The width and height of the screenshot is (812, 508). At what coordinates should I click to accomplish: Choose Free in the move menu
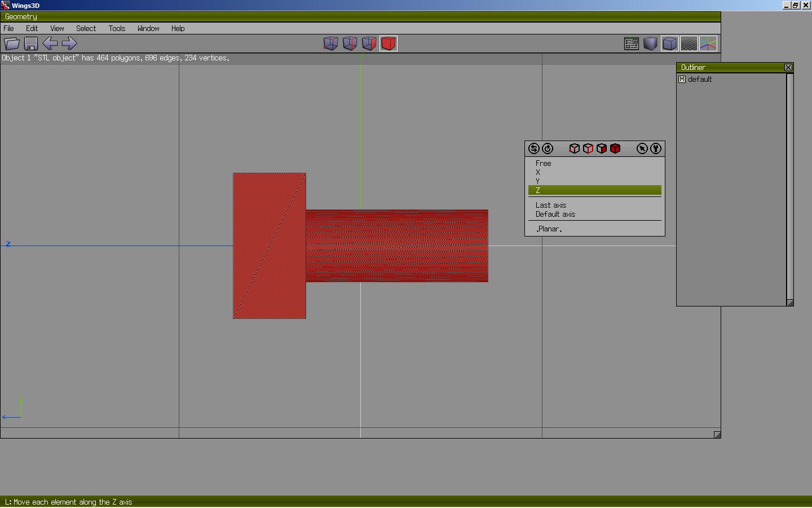pyautogui.click(x=544, y=163)
